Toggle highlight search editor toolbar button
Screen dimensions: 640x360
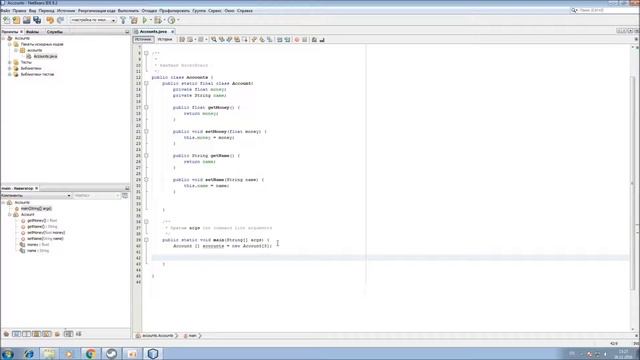(x=237, y=40)
